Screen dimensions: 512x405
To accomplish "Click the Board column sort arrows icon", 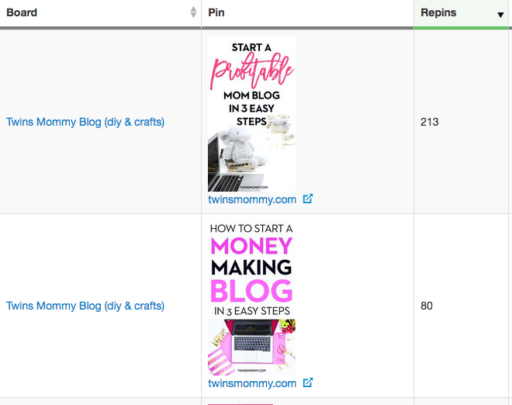I will (x=193, y=12).
